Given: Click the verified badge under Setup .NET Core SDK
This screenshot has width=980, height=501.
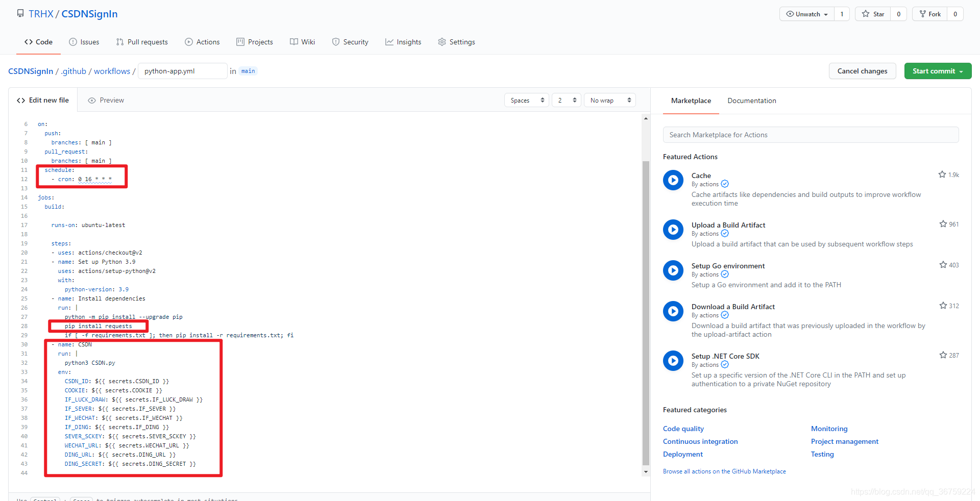Looking at the screenshot, I should coord(725,365).
